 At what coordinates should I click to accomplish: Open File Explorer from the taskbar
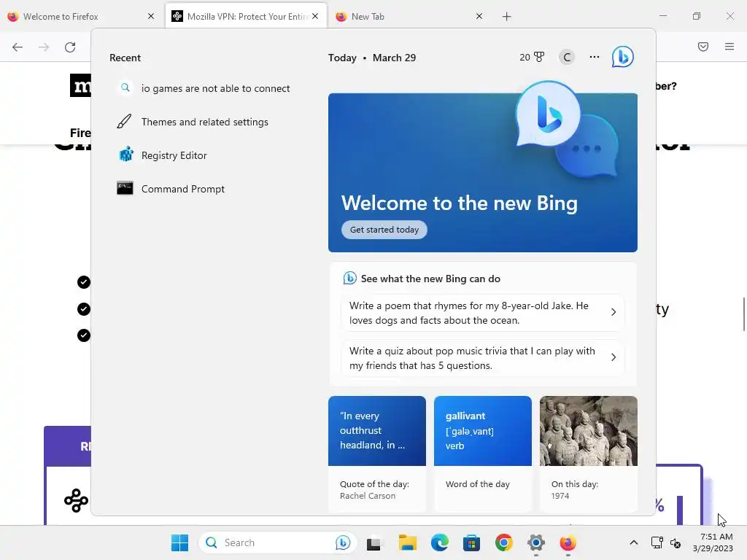(x=408, y=542)
